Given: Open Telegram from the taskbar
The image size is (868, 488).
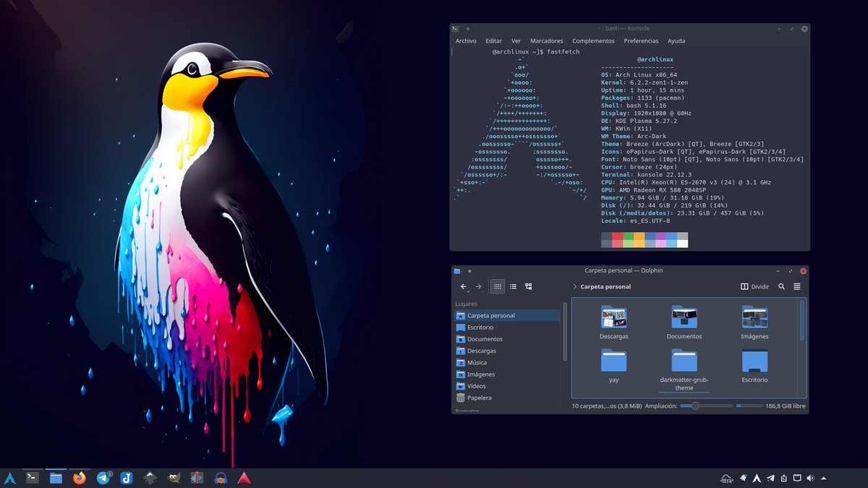Looking at the screenshot, I should pos(103,477).
